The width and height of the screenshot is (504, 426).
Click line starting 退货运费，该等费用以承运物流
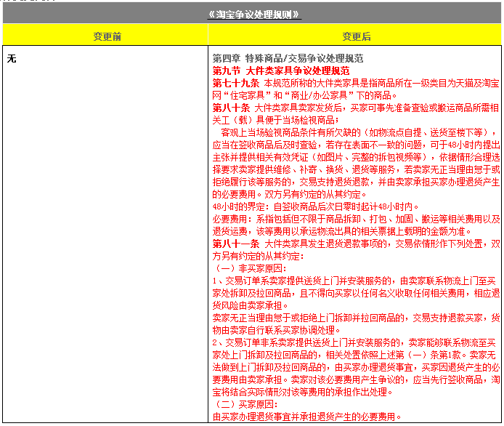pos(341,231)
